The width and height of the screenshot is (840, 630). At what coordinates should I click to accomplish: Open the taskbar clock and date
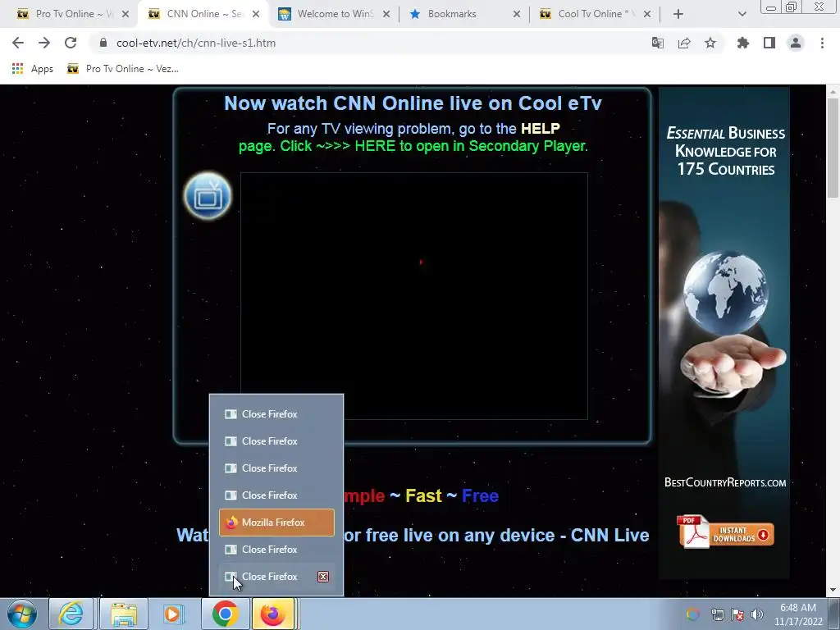(798, 614)
